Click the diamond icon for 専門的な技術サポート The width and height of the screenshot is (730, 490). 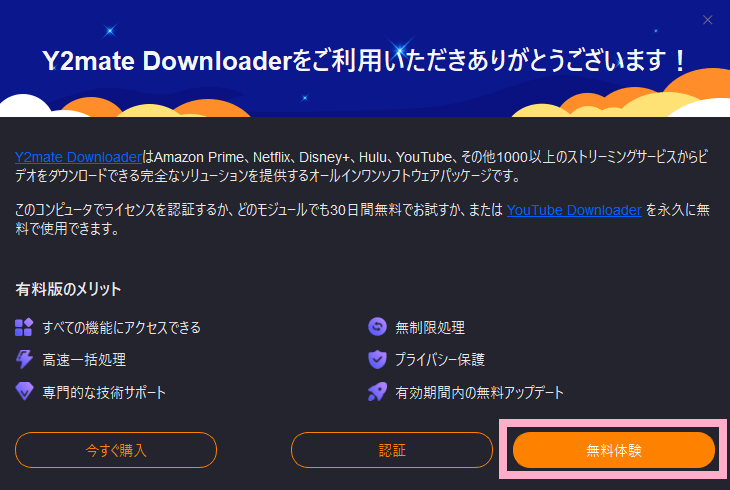(x=24, y=392)
